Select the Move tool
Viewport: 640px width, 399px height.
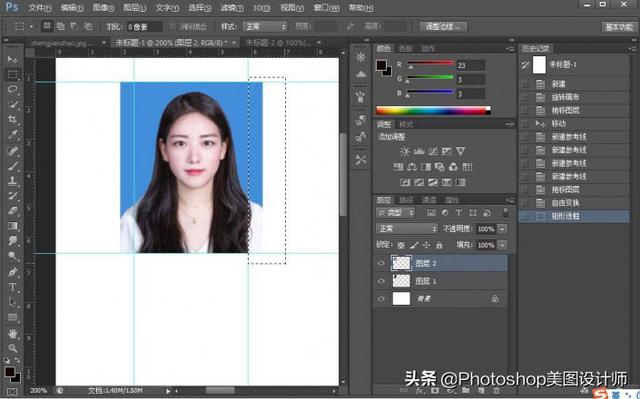[x=13, y=59]
